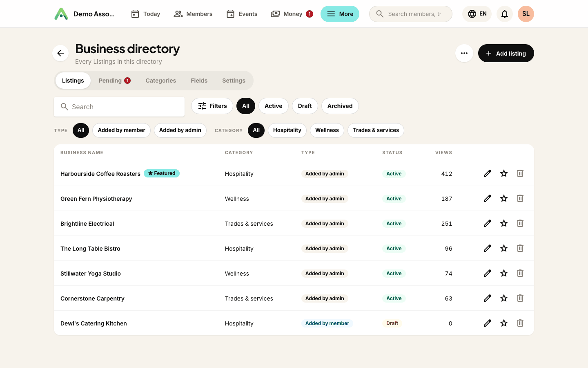Go back with the arrow button

60,53
